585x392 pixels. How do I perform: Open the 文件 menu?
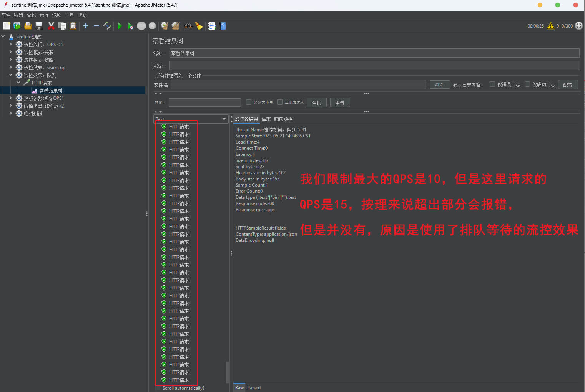tap(6, 15)
